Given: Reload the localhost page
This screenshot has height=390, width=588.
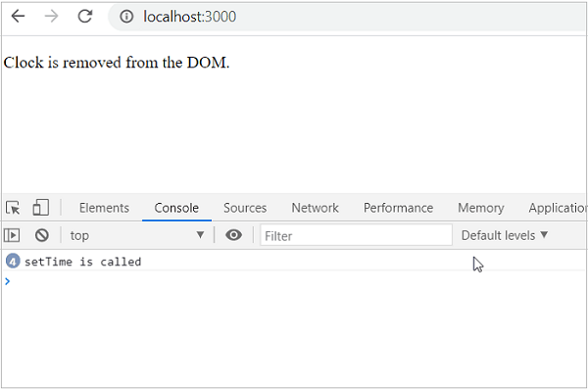Looking at the screenshot, I should (x=85, y=16).
